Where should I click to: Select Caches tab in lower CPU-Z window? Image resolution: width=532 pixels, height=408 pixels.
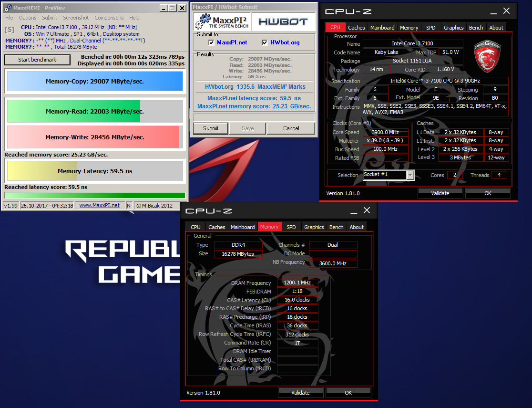click(217, 227)
